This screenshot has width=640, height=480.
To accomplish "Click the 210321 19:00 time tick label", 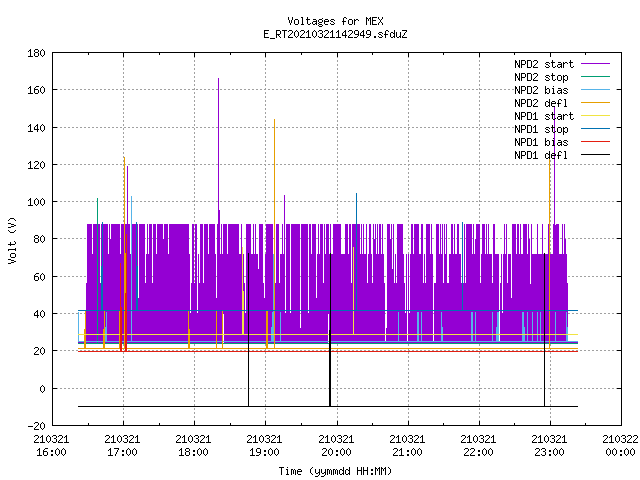I will pos(264,446).
